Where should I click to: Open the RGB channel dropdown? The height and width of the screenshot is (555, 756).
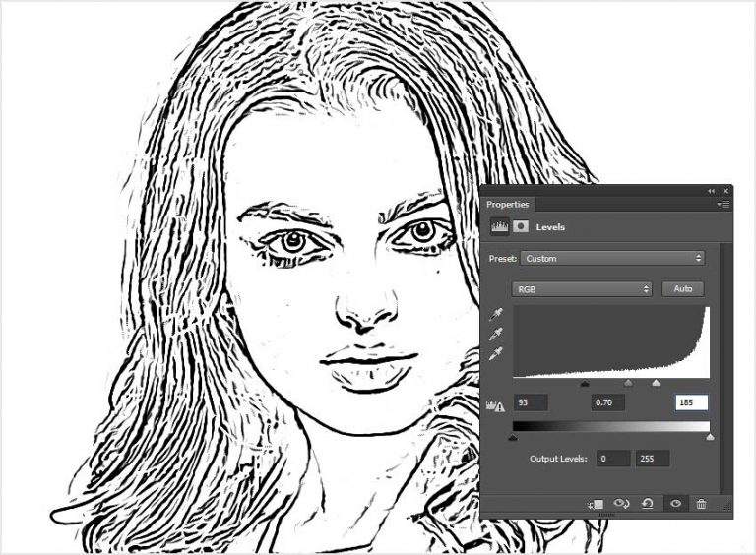pos(582,289)
